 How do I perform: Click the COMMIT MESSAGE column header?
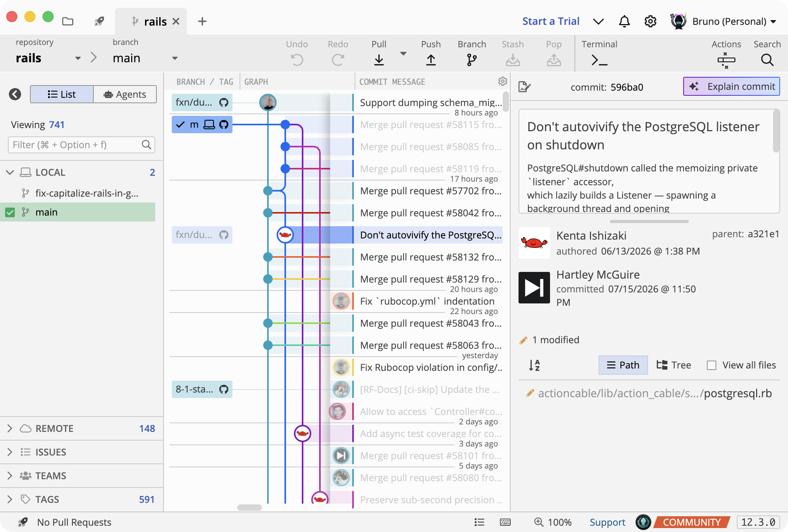[392, 82]
